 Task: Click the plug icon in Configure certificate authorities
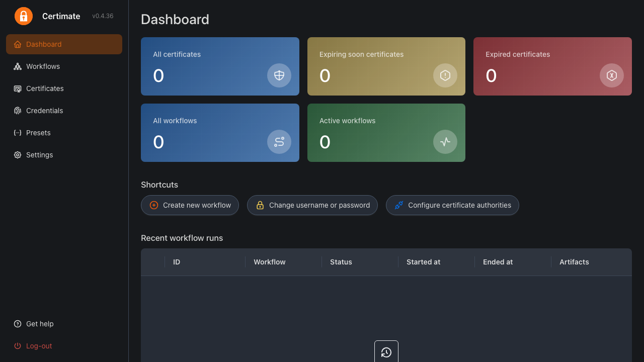tap(399, 205)
